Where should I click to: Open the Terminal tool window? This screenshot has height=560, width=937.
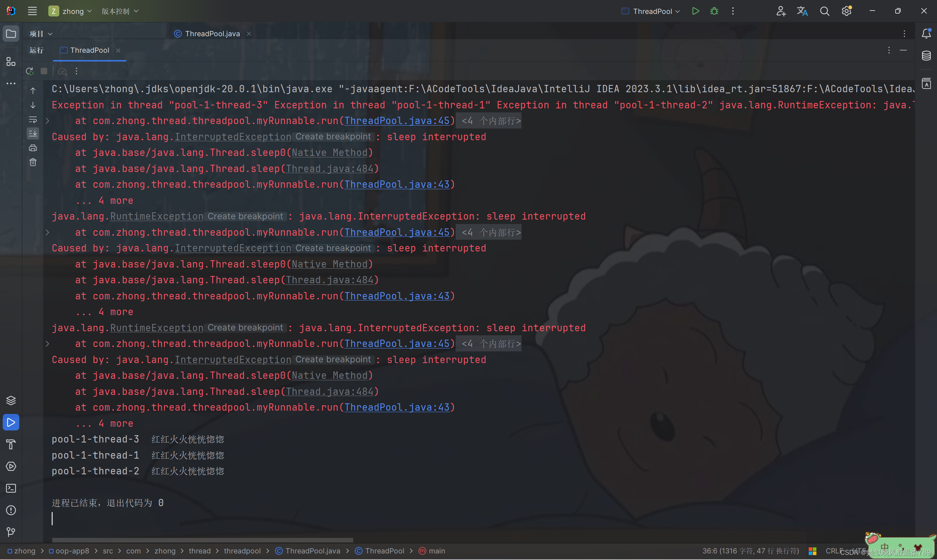click(11, 488)
